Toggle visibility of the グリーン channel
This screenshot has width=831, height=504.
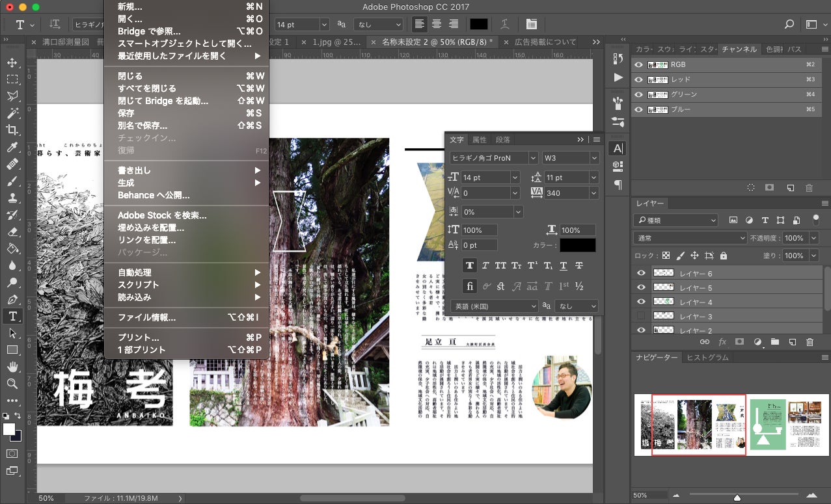[638, 95]
